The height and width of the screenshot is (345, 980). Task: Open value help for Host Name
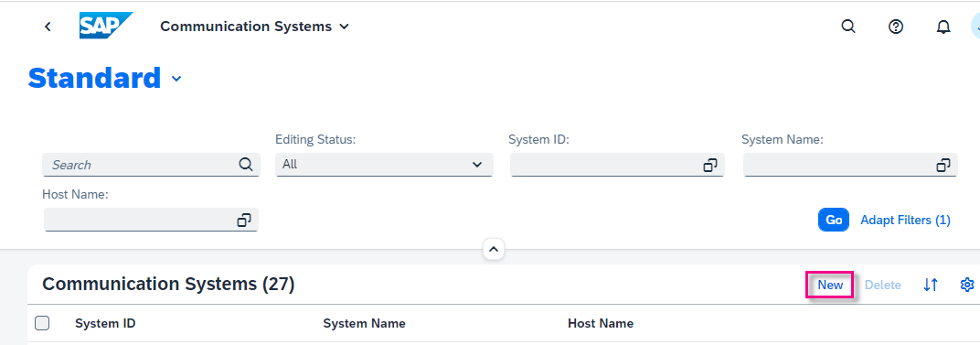pyautogui.click(x=244, y=220)
